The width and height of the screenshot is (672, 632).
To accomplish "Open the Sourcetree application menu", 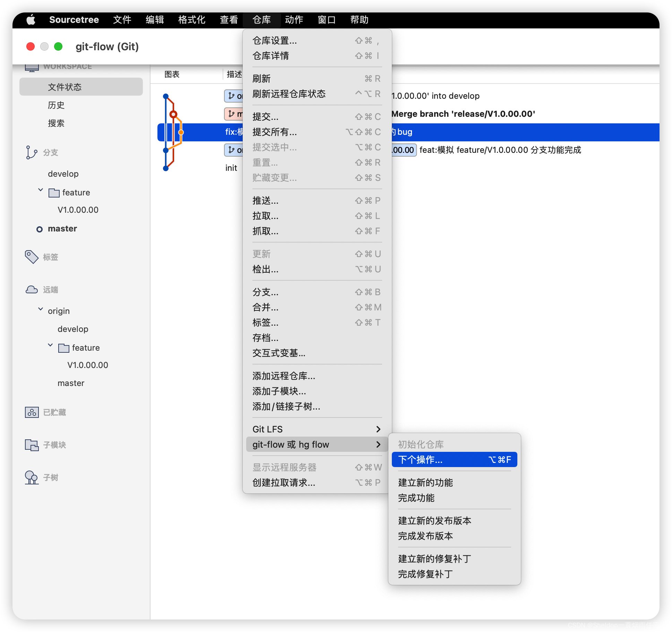I will click(x=74, y=20).
